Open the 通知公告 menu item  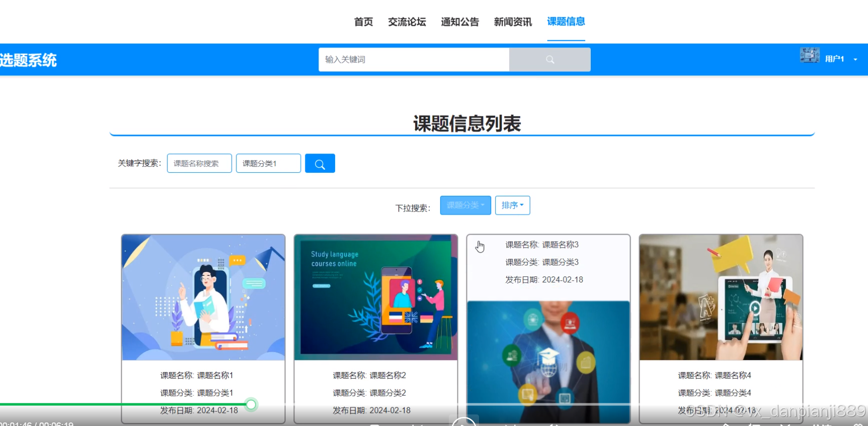click(x=460, y=22)
